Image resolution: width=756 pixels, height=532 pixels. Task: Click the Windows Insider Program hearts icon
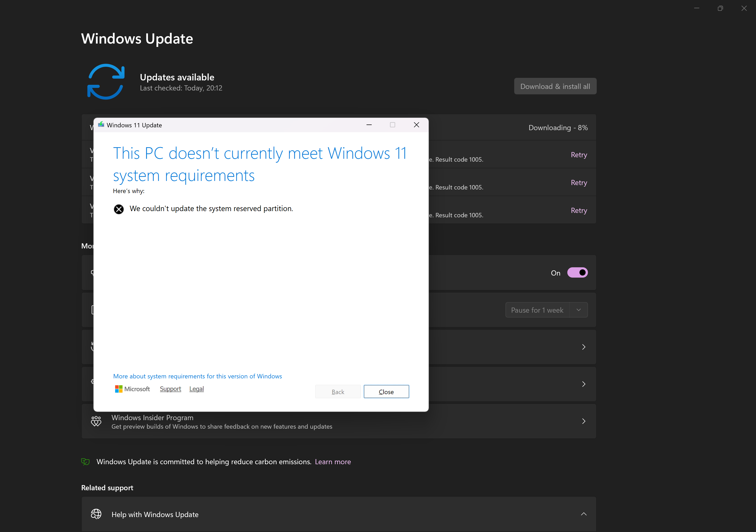pyautogui.click(x=96, y=421)
